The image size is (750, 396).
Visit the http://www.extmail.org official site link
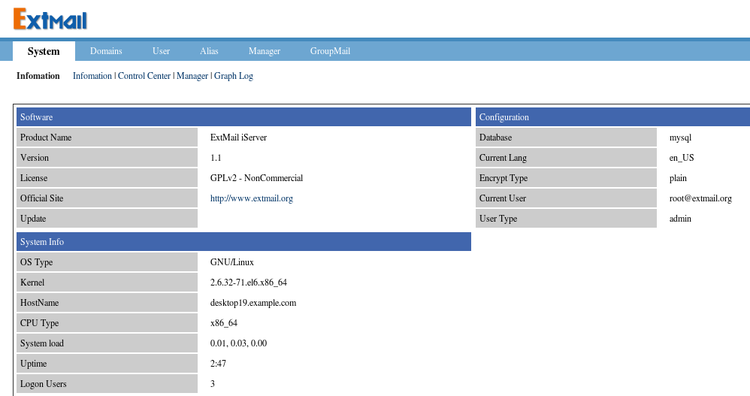pos(252,198)
